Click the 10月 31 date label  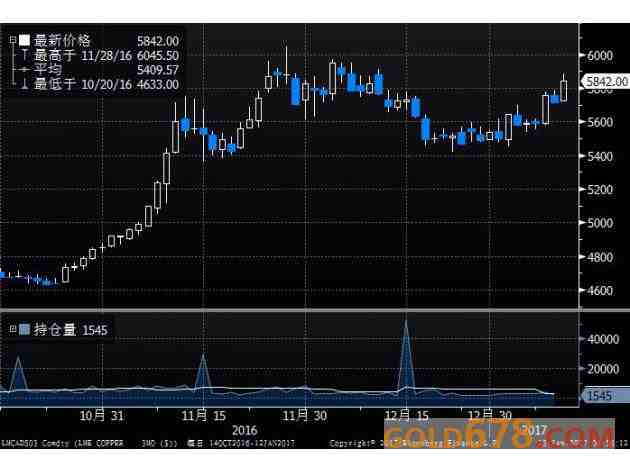[102, 416]
